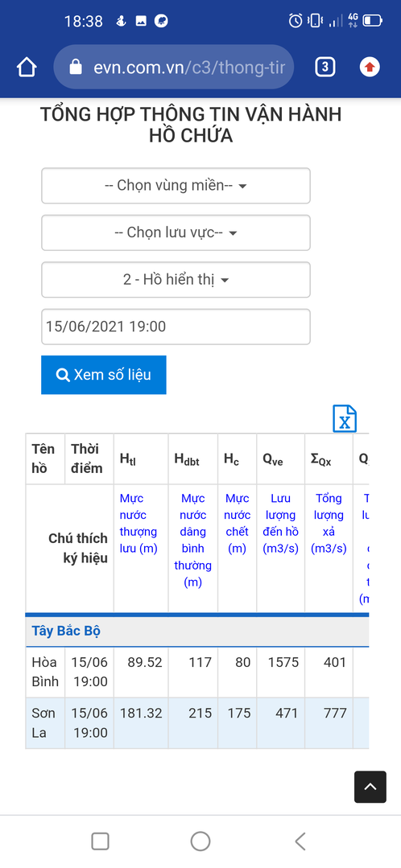Tap the Android home circle button
The image size is (401, 868).
(x=200, y=841)
